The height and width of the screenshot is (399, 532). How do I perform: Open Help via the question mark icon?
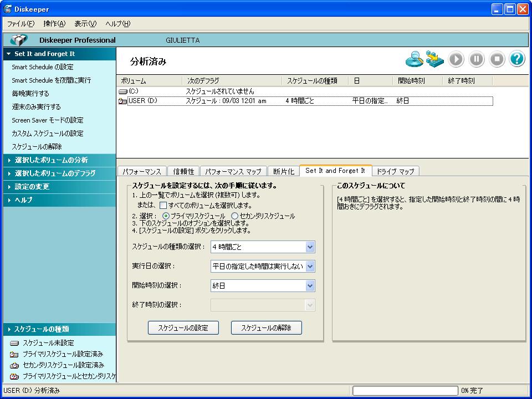point(517,59)
